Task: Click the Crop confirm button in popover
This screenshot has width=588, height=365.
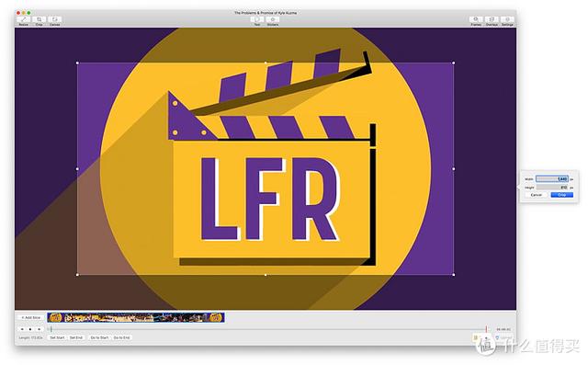Action: tap(561, 195)
